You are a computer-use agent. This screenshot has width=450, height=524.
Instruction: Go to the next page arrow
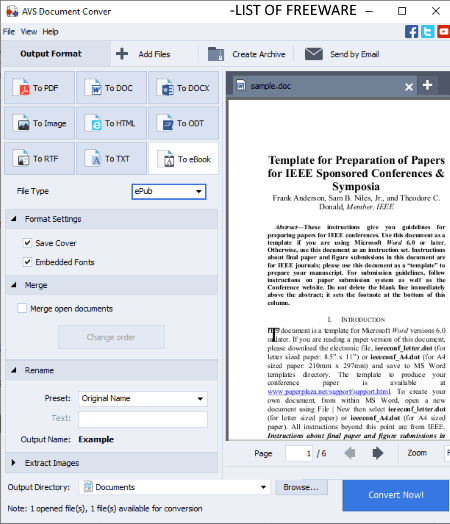point(378,453)
